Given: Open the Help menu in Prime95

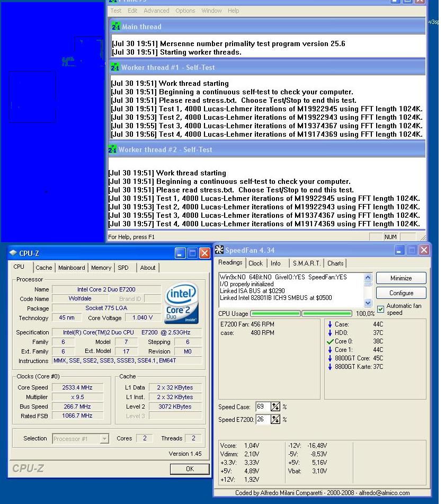Looking at the screenshot, I should click(233, 11).
